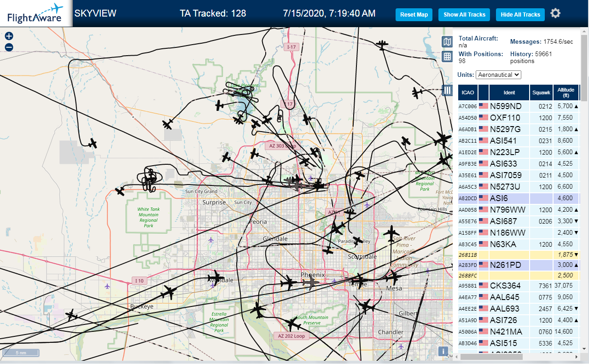The width and height of the screenshot is (589, 364).
Task: Select the N223LP ident cell
Action: click(509, 152)
